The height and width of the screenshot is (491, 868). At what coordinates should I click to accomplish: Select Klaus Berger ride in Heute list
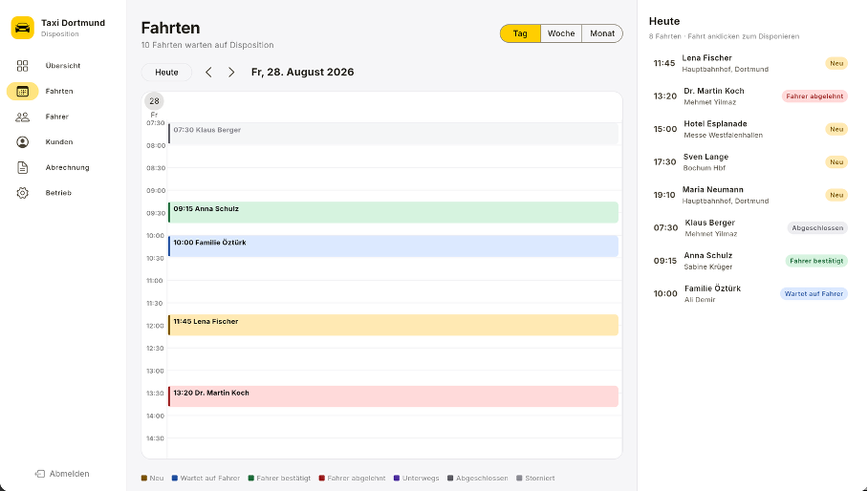point(750,227)
